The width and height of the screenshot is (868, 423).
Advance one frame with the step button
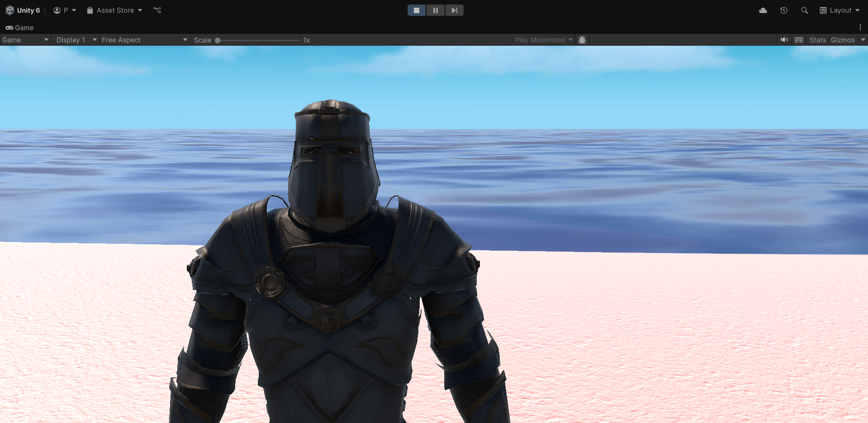[455, 10]
